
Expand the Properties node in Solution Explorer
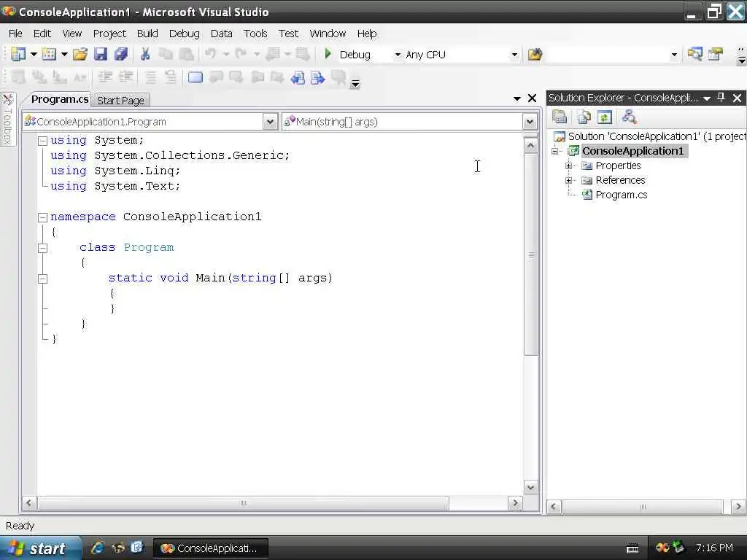[568, 166]
